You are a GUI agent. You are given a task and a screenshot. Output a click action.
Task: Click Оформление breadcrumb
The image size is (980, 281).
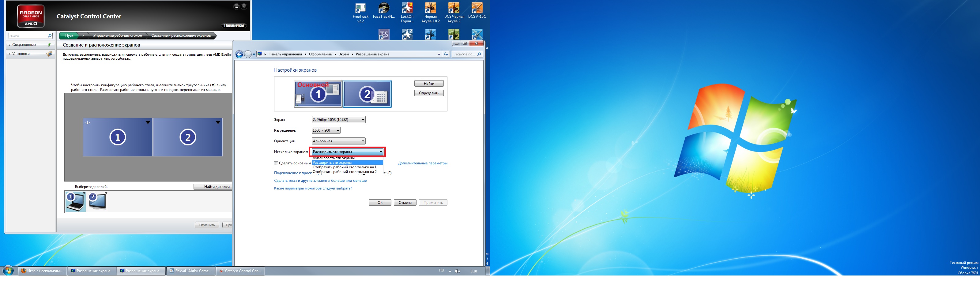[320, 54]
